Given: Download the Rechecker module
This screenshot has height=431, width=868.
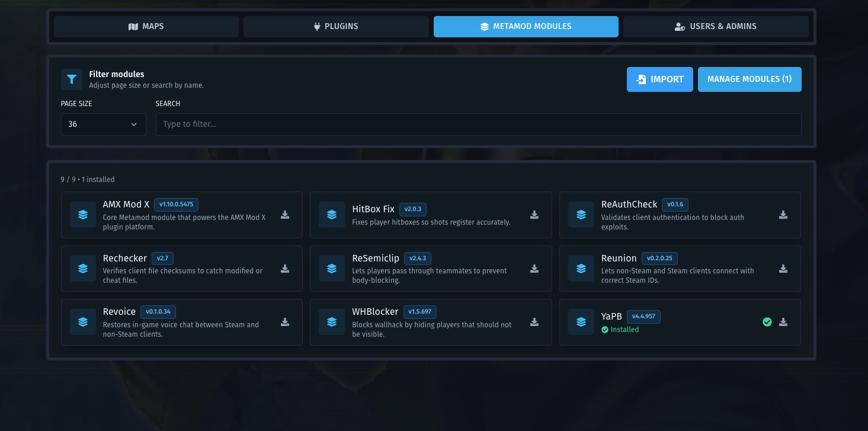Looking at the screenshot, I should pyautogui.click(x=285, y=269).
